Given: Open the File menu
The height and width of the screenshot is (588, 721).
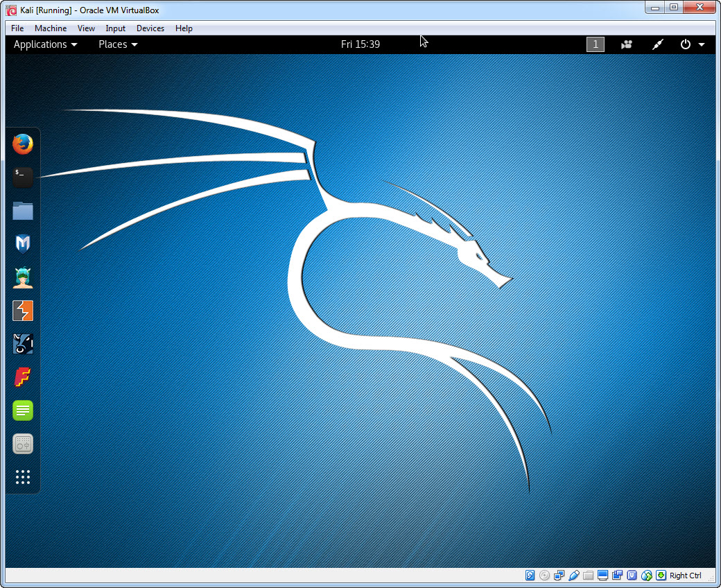Looking at the screenshot, I should (x=17, y=28).
